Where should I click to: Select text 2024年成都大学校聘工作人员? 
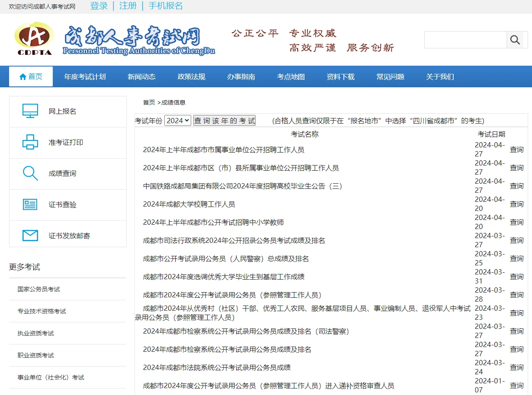pyautogui.click(x=189, y=204)
